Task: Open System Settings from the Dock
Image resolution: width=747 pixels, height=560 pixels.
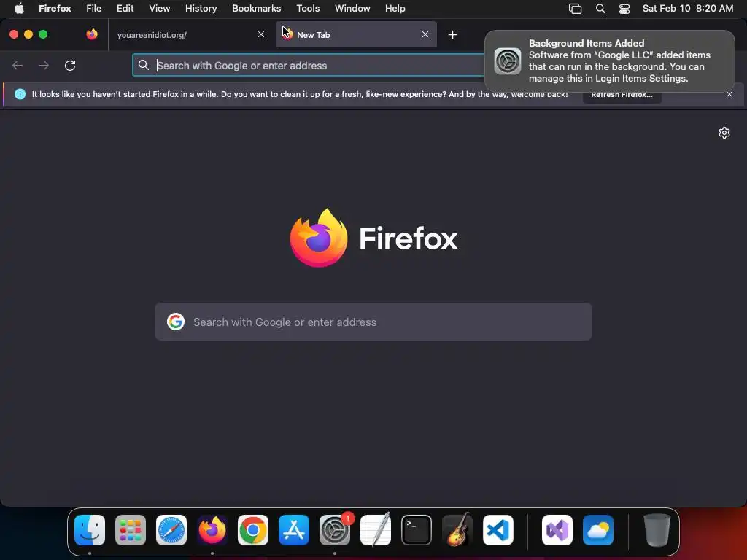Action: click(335, 530)
